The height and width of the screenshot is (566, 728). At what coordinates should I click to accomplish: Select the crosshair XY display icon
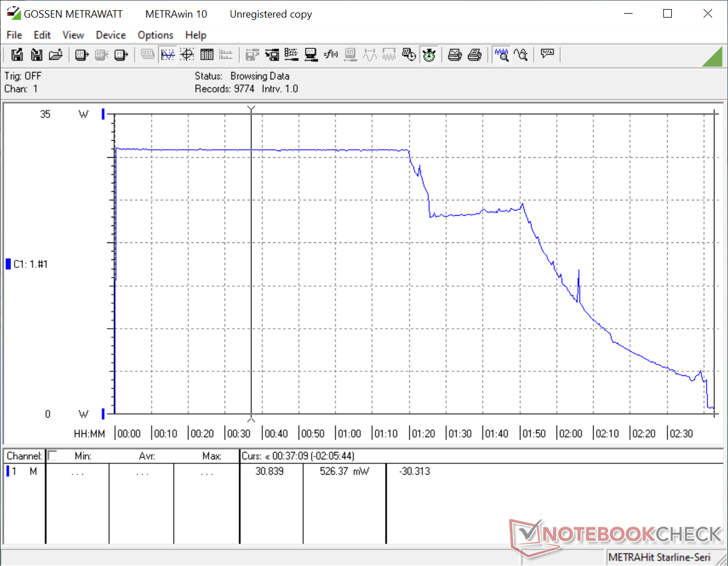(x=187, y=54)
